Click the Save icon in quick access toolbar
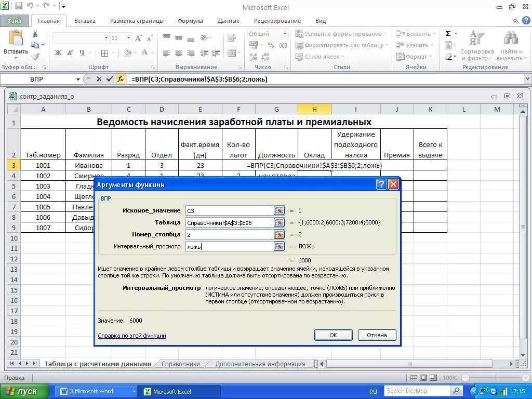 (x=18, y=6)
